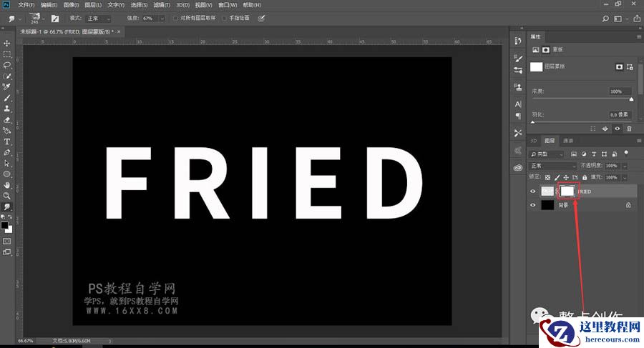644x348 pixels.
Task: Toggle Quick Mask mode icon
Action: point(7,242)
